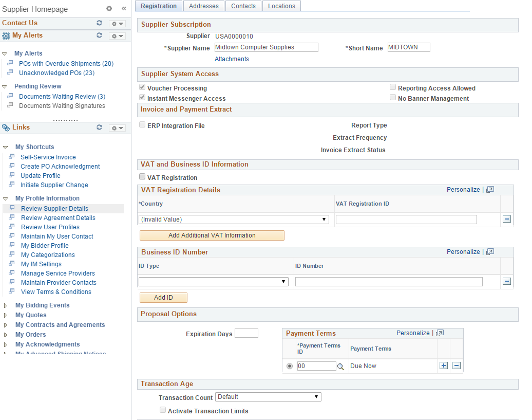Open Create PO Acknowledgment link

[x=60, y=167]
